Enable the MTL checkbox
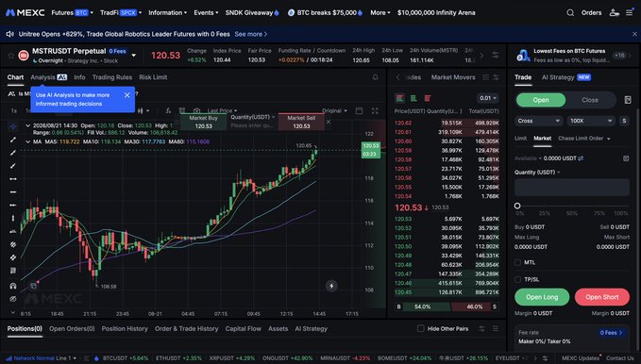Viewport: 641px width, 364px height. coord(517,262)
